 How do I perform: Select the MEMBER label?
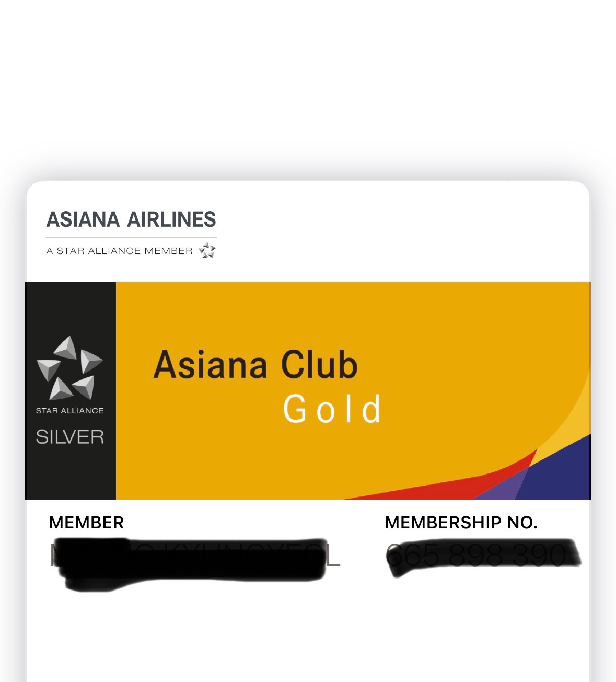86,523
